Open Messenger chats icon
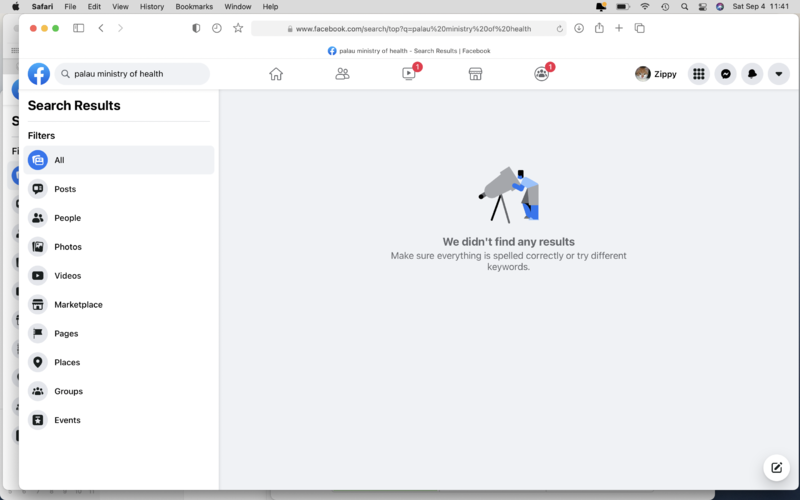This screenshot has width=800, height=500. pyautogui.click(x=726, y=74)
